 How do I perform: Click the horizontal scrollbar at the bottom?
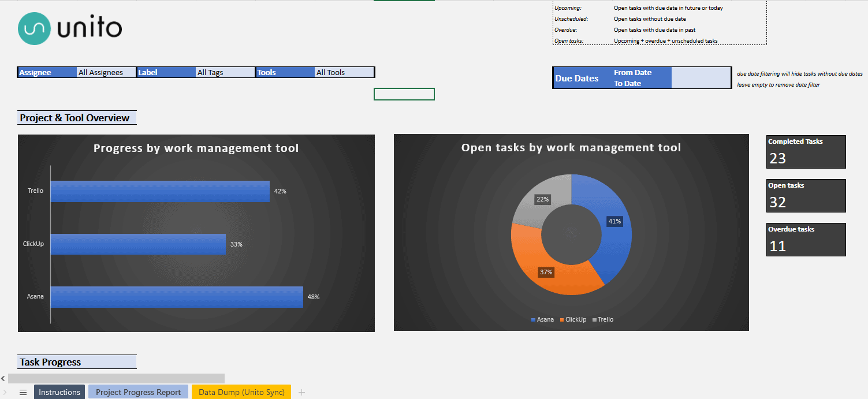click(116, 378)
